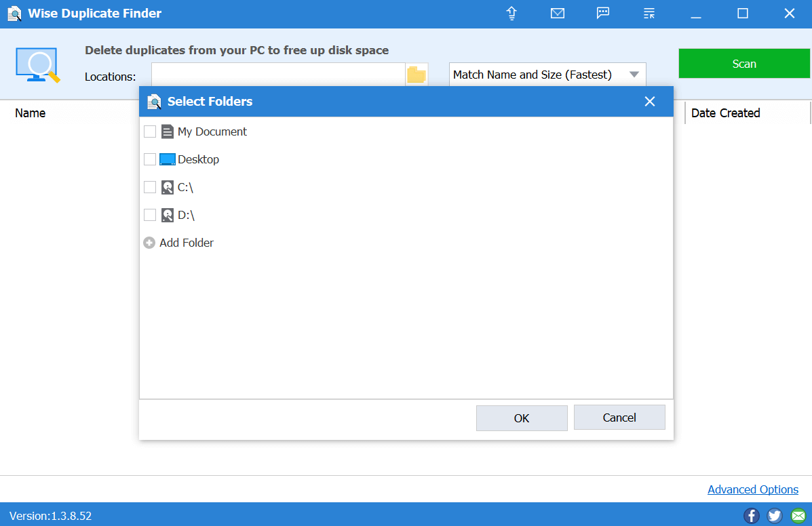The width and height of the screenshot is (812, 526).
Task: Click the email icon in the status bar
Action: tap(797, 515)
